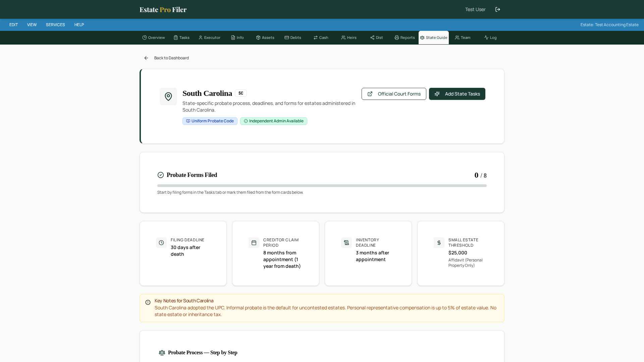The height and width of the screenshot is (362, 644).
Task: Open the VIEW menu
Action: click(32, 25)
